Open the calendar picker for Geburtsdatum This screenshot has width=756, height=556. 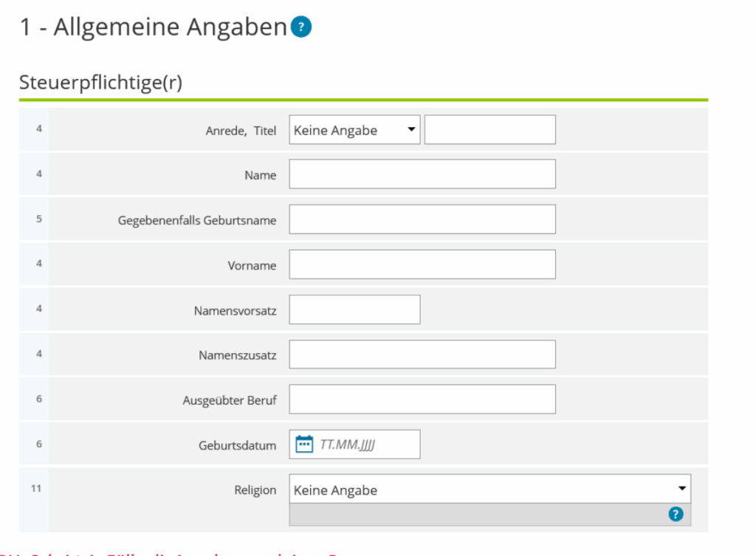point(303,445)
